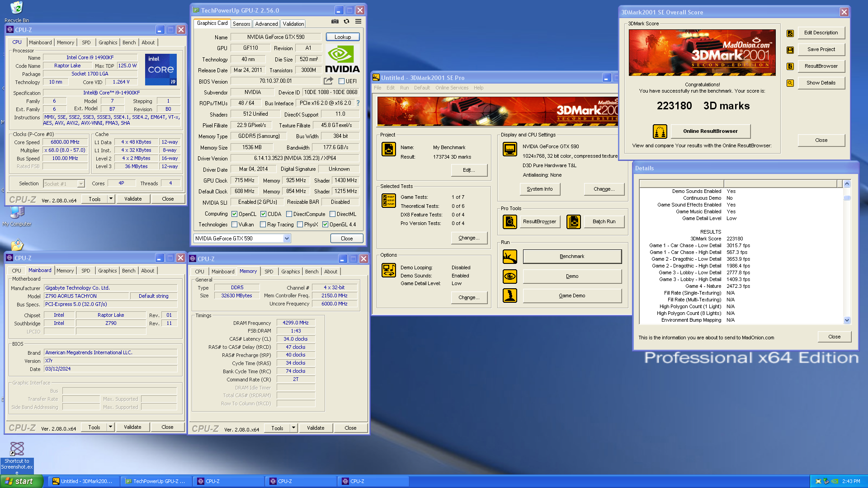Click the Selected Tests checklist icon
This screenshot has height=488, width=868.
(x=389, y=200)
